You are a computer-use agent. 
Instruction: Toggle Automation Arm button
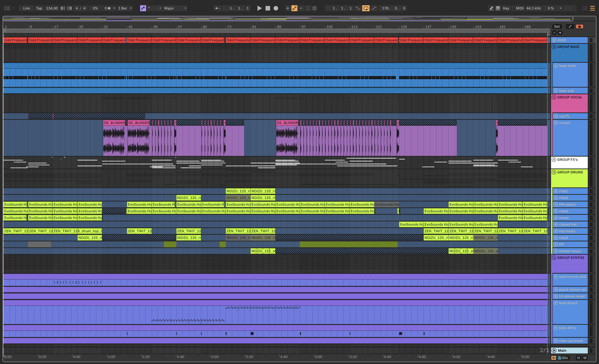294,8
